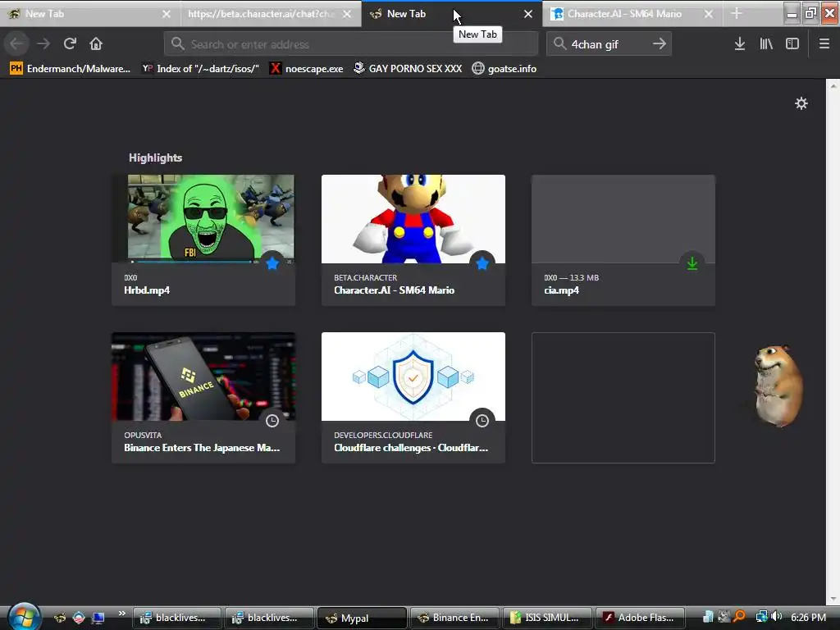Click Show Desktop quick launch icon
Image resolution: width=840 pixels, height=630 pixels.
pyautogui.click(x=98, y=618)
